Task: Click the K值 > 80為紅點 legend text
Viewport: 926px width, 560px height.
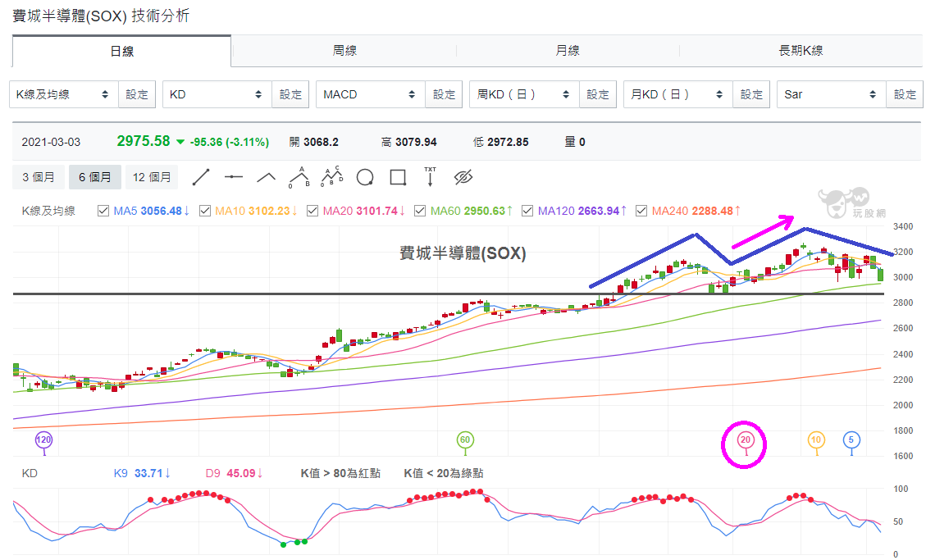Action: (x=340, y=473)
